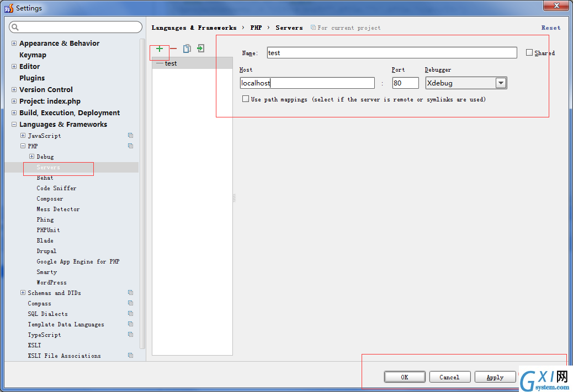Import server with green arrow icon

click(200, 49)
